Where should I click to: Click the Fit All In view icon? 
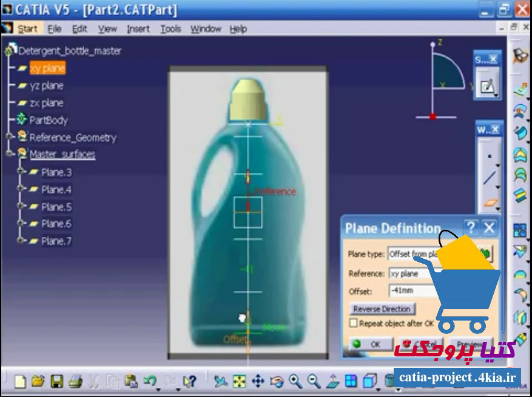pos(240,381)
